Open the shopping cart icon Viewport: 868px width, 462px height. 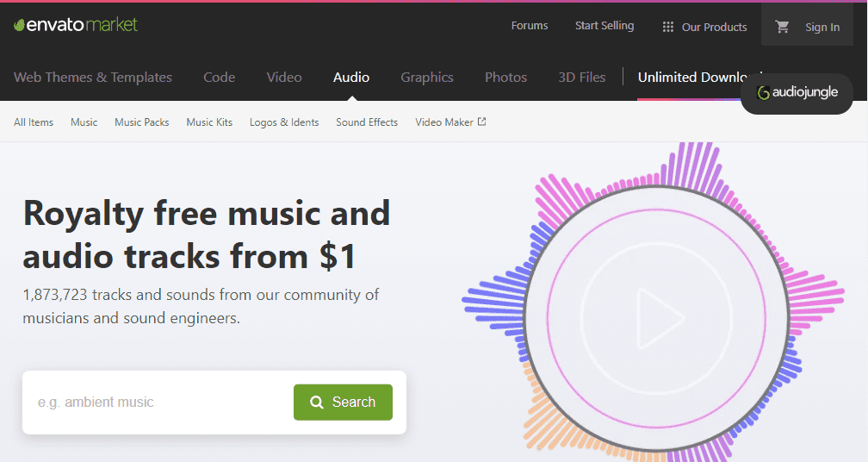click(x=782, y=27)
